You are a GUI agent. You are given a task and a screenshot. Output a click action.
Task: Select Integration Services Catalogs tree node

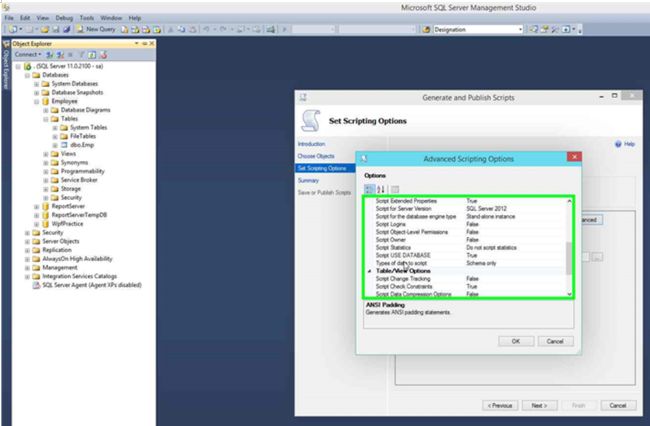pyautogui.click(x=80, y=276)
